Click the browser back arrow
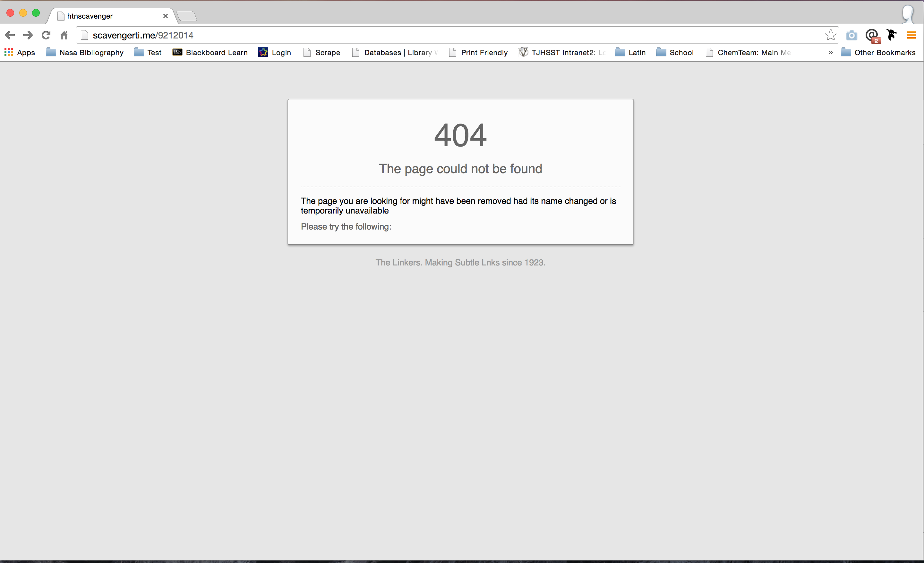Viewport: 924px width, 563px height. click(10, 35)
